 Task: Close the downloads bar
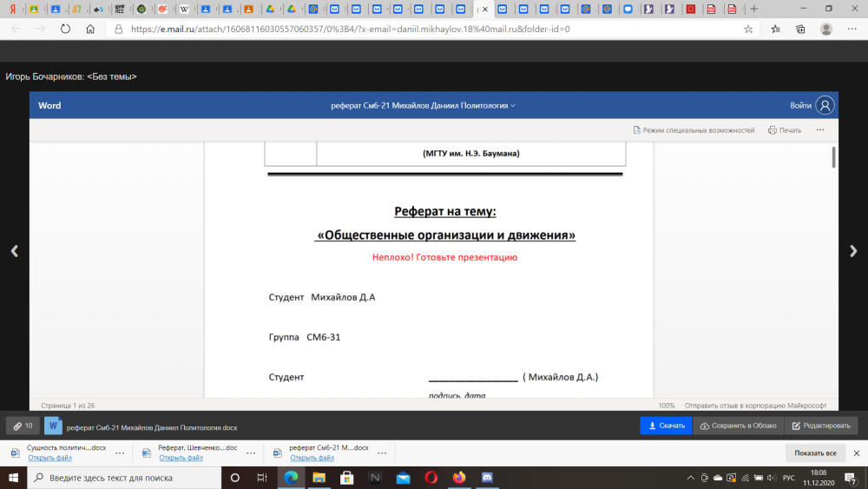[x=857, y=453]
